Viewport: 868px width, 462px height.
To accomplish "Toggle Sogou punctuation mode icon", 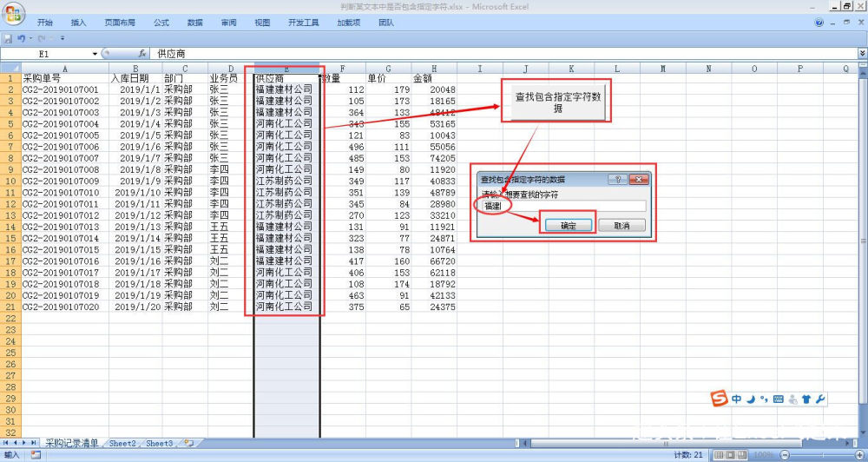I will click(x=764, y=399).
